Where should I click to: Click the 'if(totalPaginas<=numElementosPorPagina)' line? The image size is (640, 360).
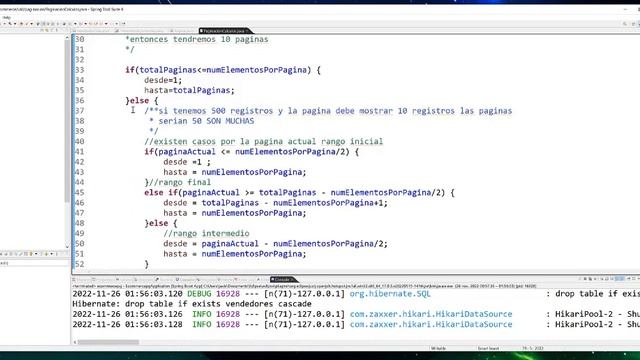(x=223, y=70)
